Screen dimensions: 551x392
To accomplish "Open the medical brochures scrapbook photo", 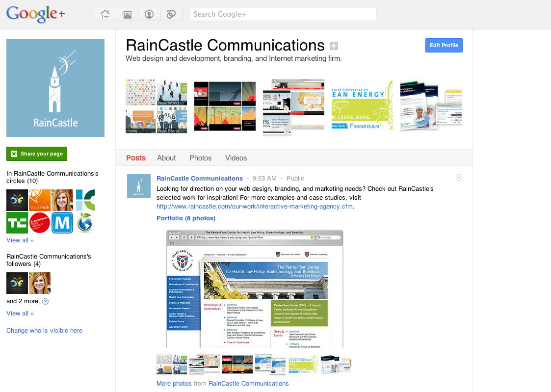I will (x=431, y=106).
